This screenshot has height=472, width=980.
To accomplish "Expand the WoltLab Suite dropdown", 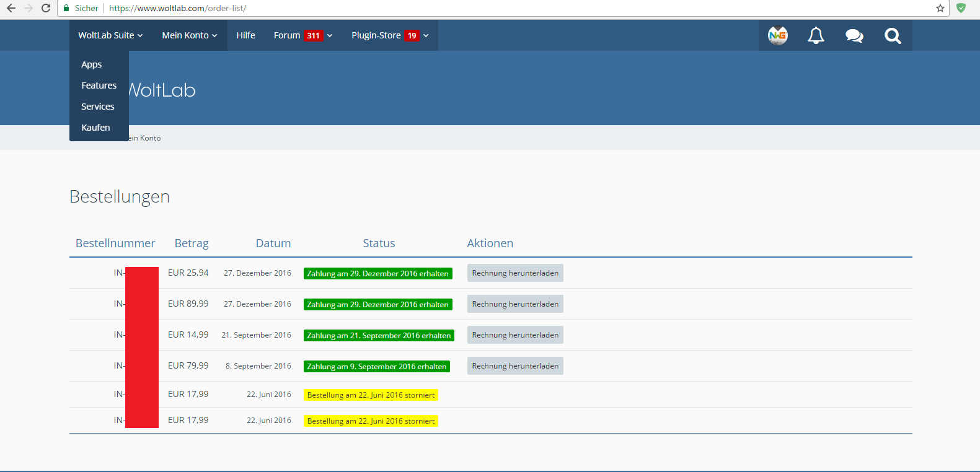I will (110, 35).
